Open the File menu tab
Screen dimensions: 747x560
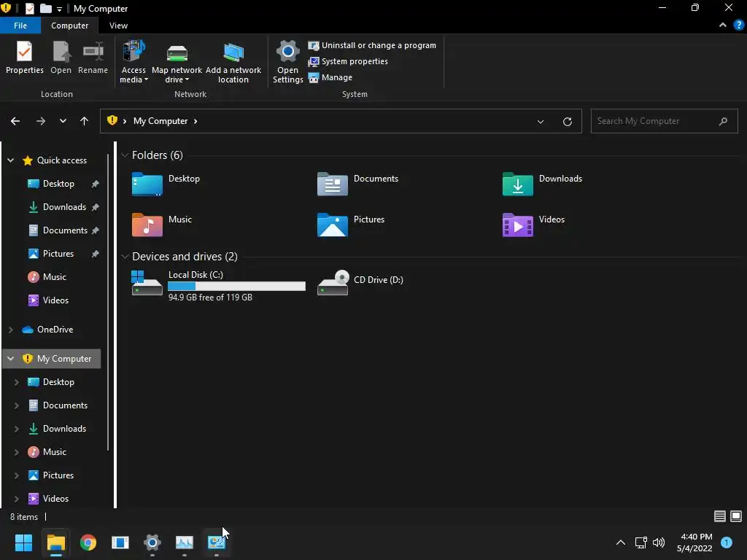(20, 26)
